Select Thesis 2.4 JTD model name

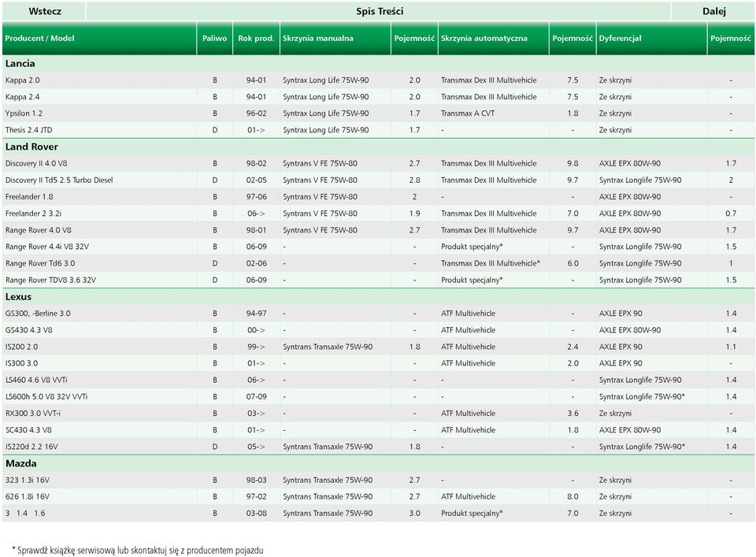pyautogui.click(x=29, y=130)
